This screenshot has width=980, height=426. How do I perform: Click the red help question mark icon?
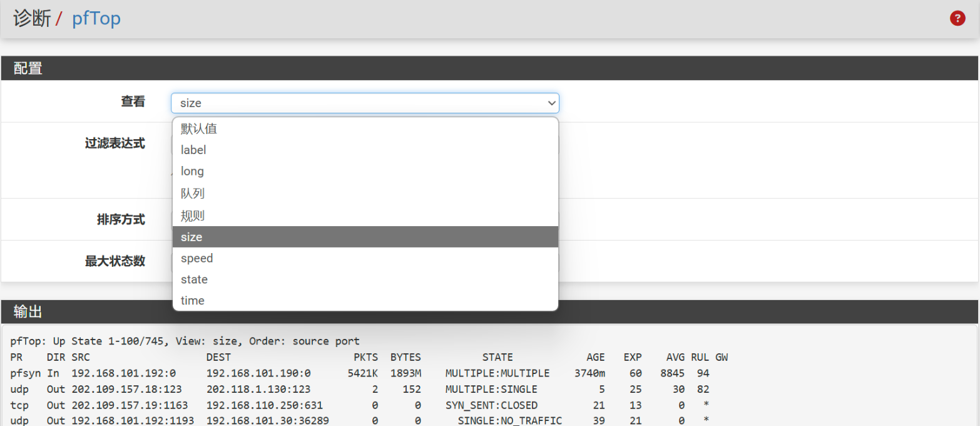click(957, 19)
